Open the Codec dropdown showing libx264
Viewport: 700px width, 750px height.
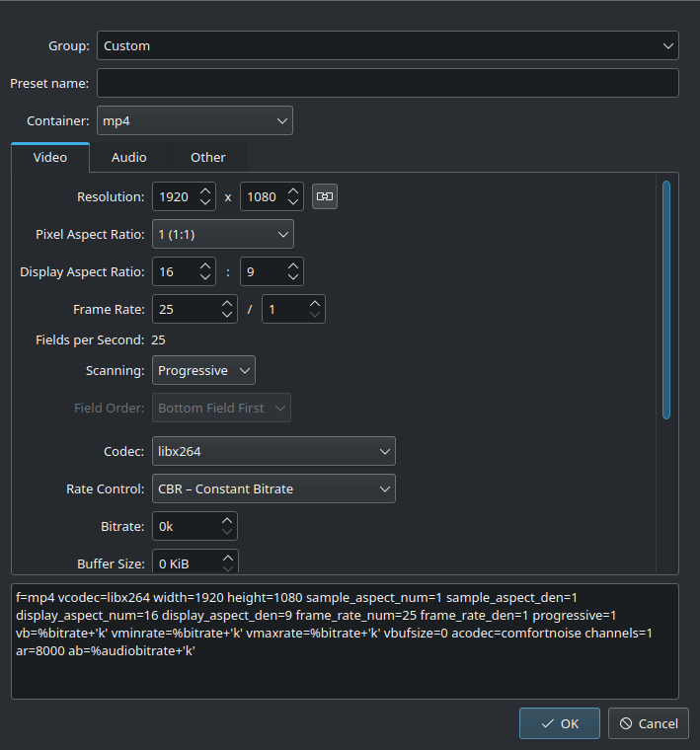pos(273,451)
